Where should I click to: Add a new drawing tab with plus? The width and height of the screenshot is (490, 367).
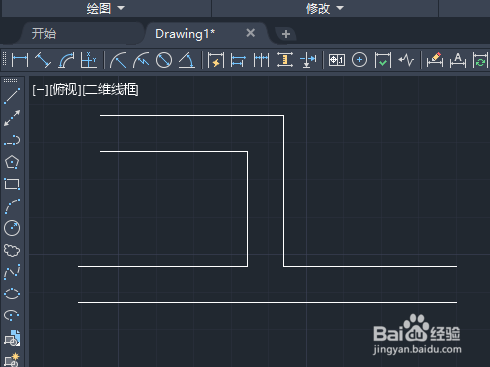coord(286,34)
